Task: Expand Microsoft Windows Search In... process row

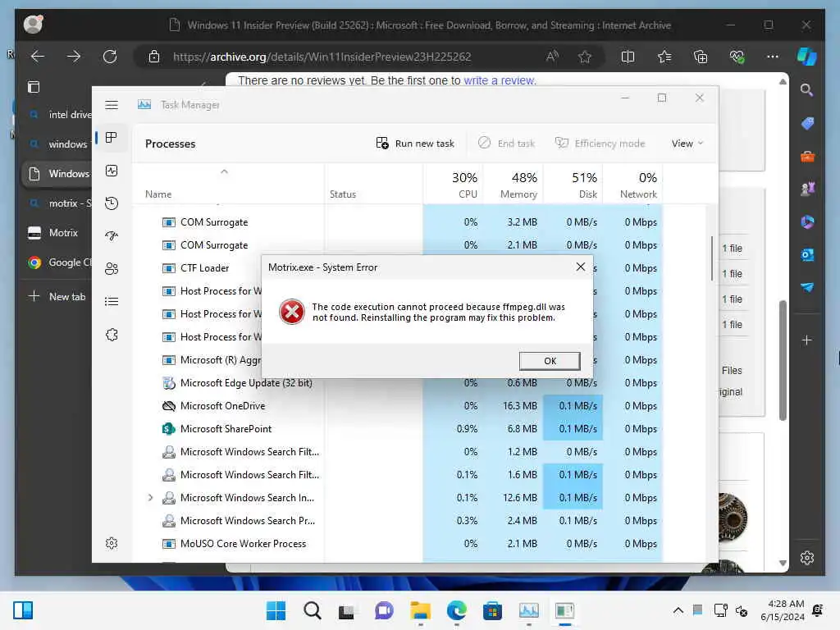Action: click(x=151, y=498)
